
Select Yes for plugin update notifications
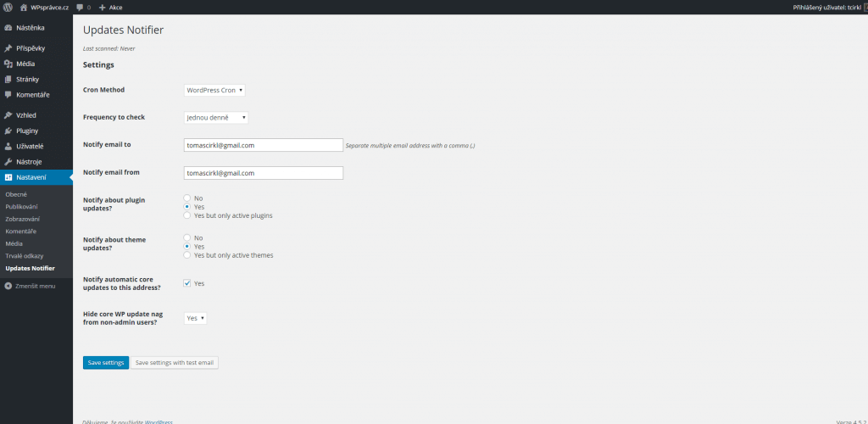pyautogui.click(x=187, y=206)
